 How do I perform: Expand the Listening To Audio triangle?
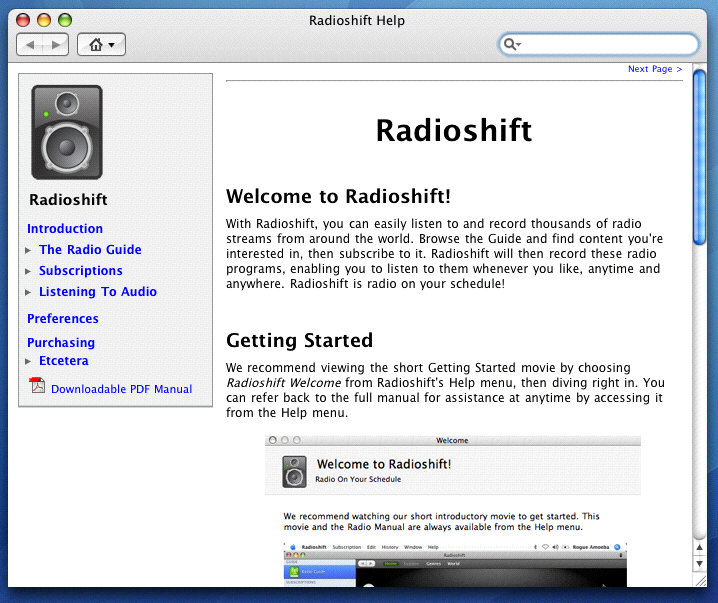point(28,293)
